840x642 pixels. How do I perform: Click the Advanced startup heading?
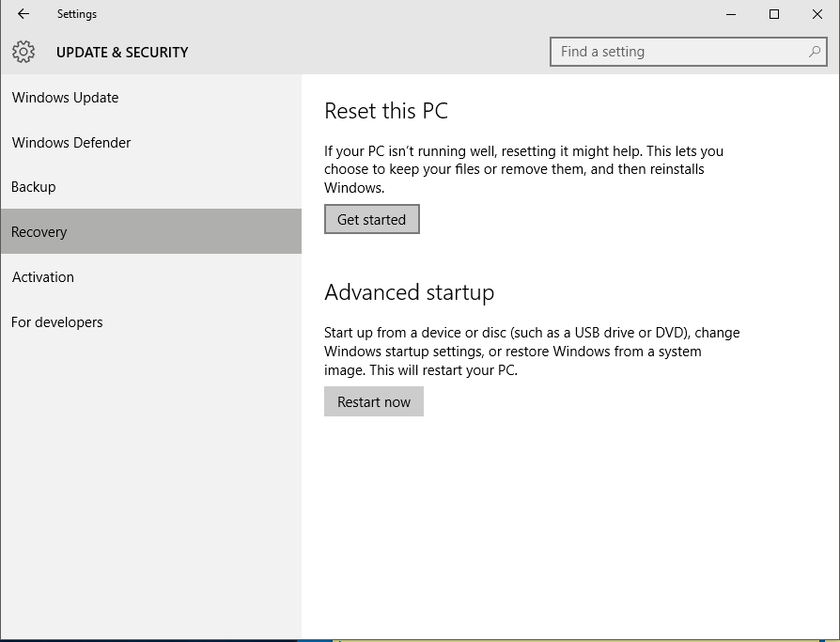(x=410, y=292)
